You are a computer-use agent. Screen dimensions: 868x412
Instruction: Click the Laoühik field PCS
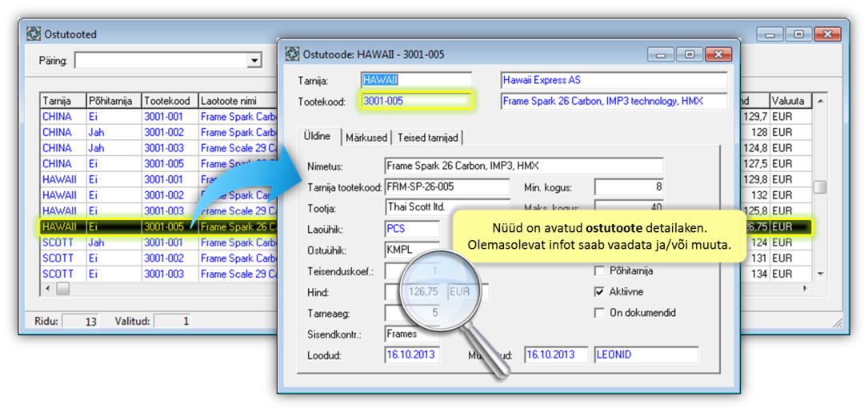coord(412,229)
